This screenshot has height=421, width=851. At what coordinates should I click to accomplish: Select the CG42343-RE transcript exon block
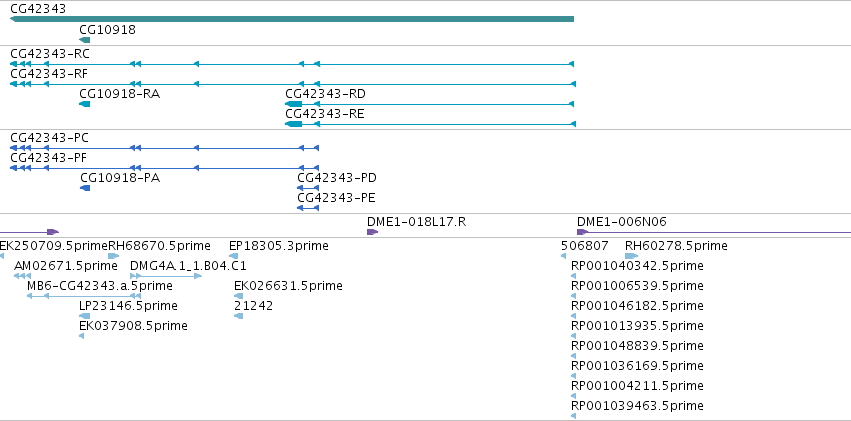tap(294, 124)
